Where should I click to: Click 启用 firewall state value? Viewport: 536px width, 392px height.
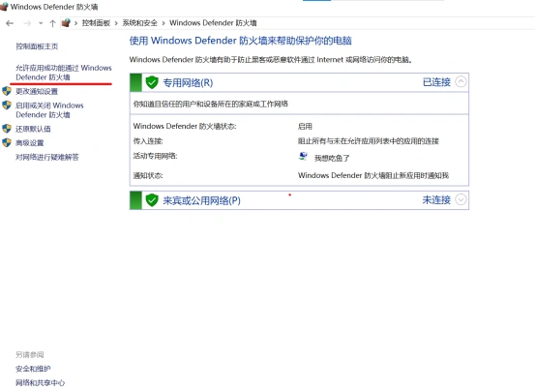click(x=305, y=126)
